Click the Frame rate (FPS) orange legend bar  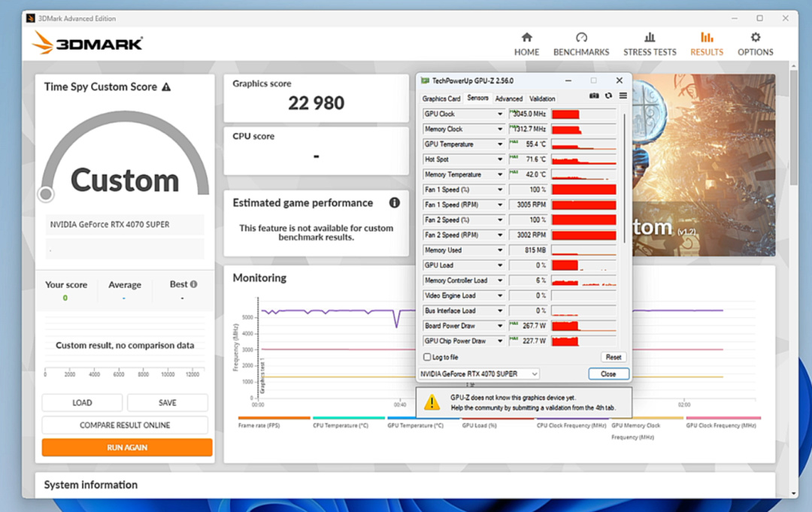click(274, 418)
